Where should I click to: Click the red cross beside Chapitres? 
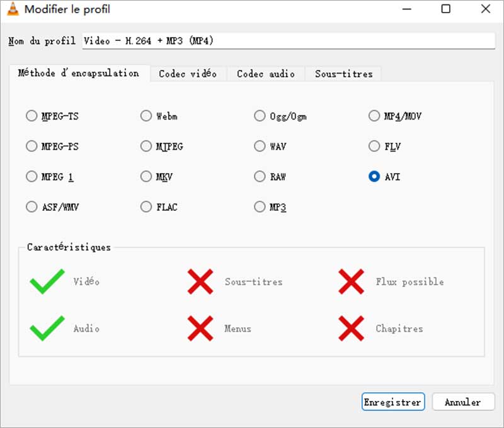pos(351,328)
